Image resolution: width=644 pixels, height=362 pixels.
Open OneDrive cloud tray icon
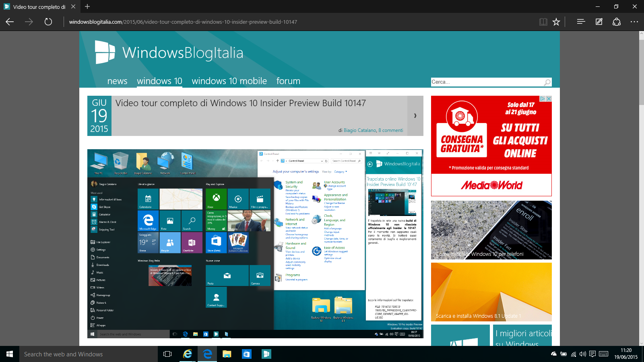(554, 354)
